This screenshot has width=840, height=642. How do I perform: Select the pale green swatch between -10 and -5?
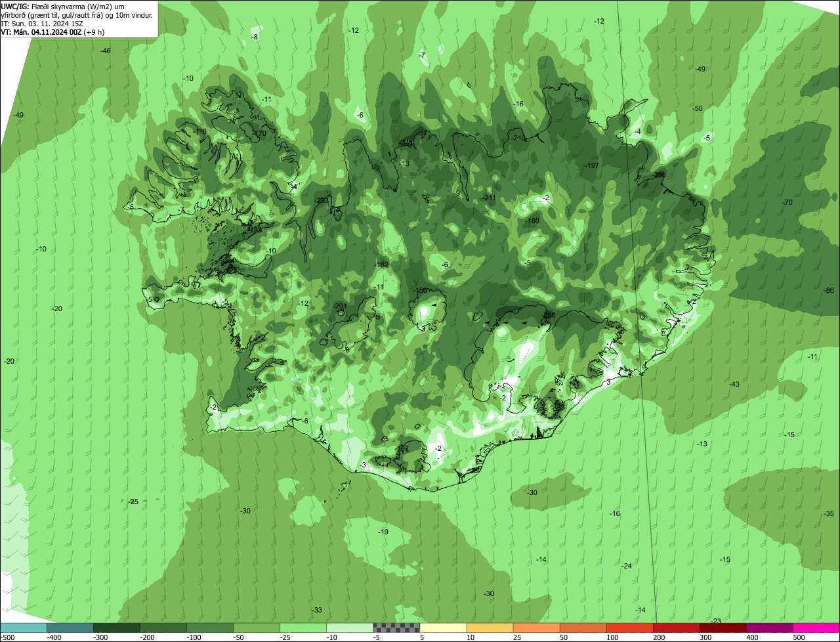350,628
